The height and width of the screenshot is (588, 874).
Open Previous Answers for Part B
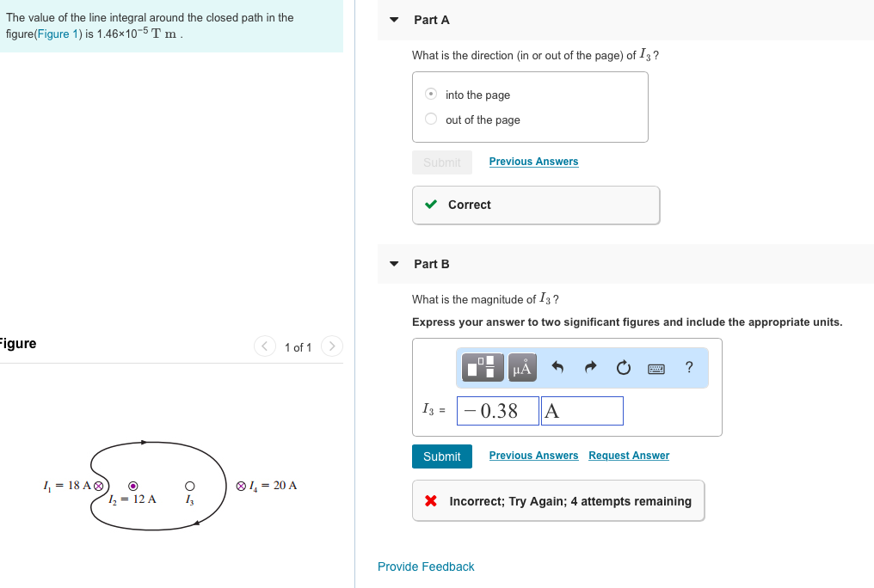click(533, 455)
